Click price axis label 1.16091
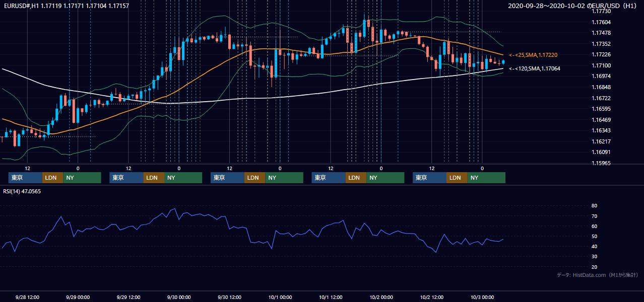Viewport: 644px width, 302px height. coord(601,152)
